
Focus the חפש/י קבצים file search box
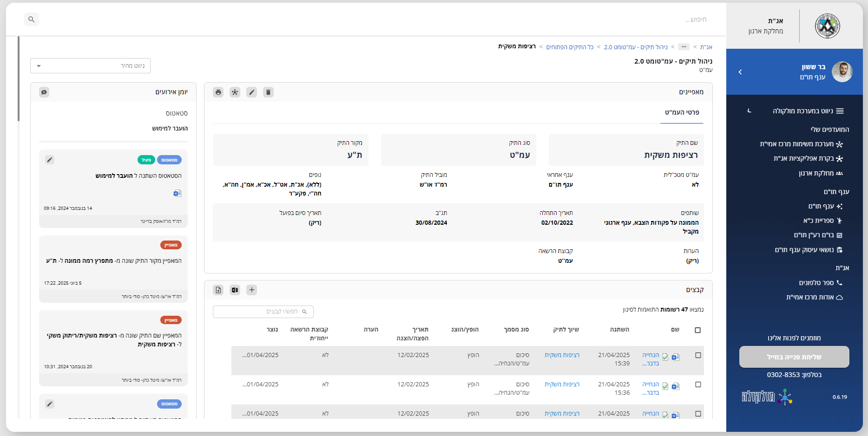coord(263,312)
